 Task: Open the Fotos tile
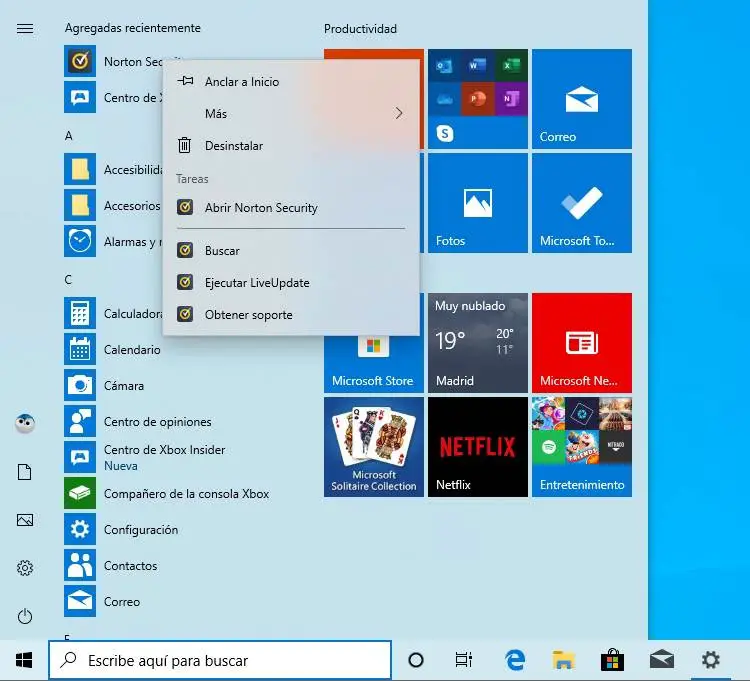coord(478,203)
